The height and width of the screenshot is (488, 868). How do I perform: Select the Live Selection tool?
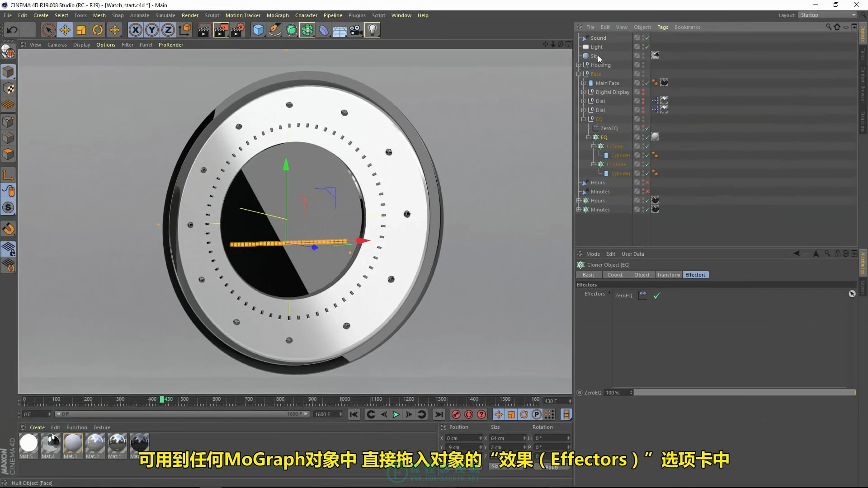[x=48, y=30]
